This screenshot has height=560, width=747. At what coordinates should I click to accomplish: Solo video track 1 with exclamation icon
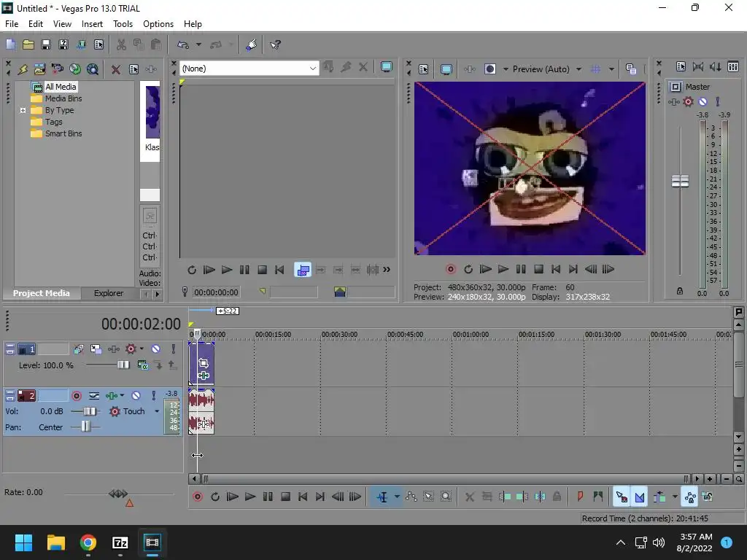[174, 349]
